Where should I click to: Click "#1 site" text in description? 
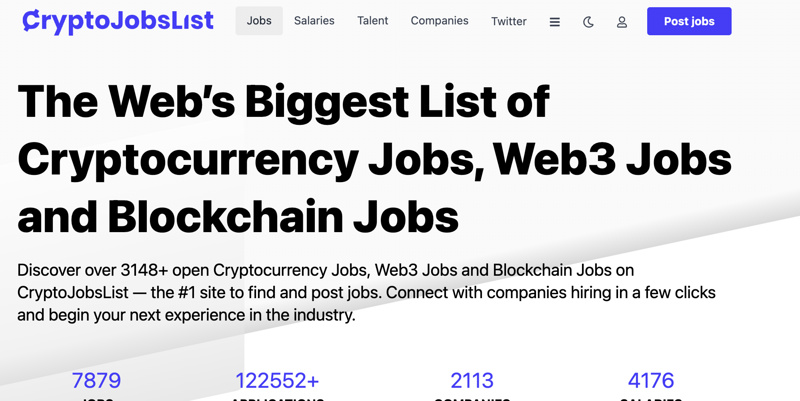[x=214, y=293]
